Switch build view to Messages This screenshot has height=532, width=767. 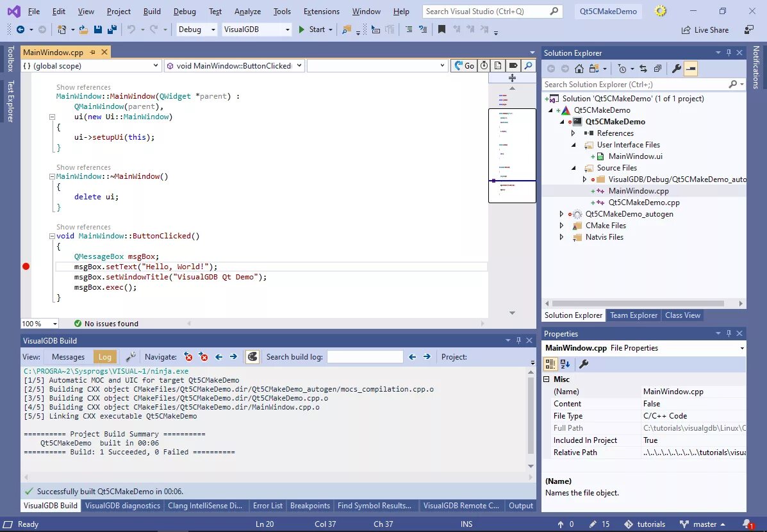(68, 357)
